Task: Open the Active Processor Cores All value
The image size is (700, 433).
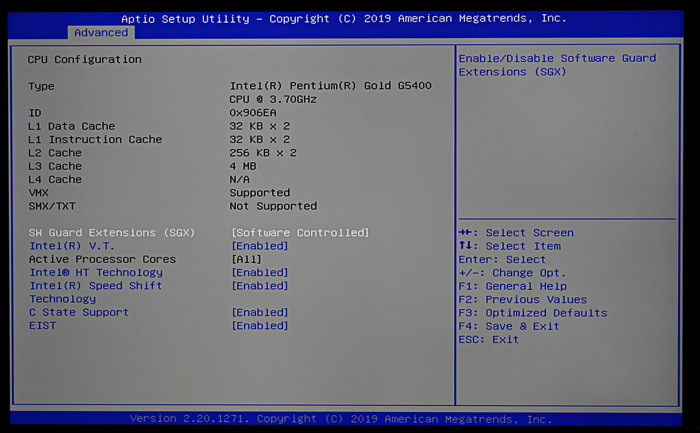Action: (246, 259)
